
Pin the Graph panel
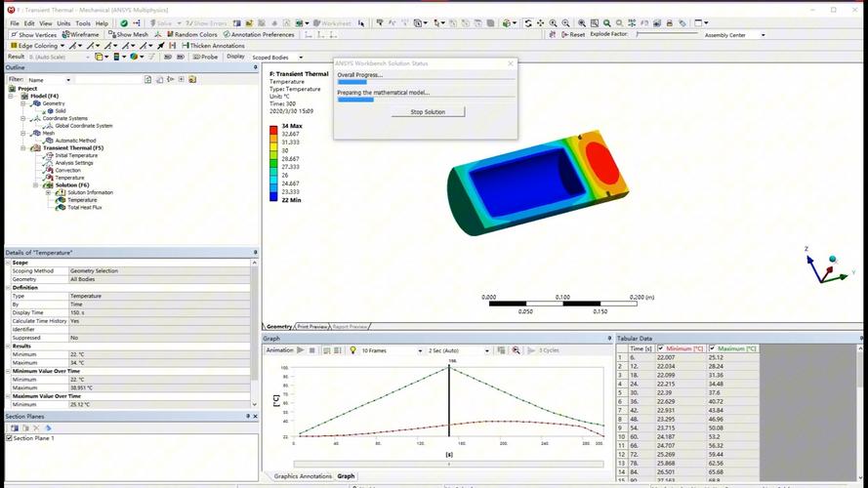coord(609,338)
